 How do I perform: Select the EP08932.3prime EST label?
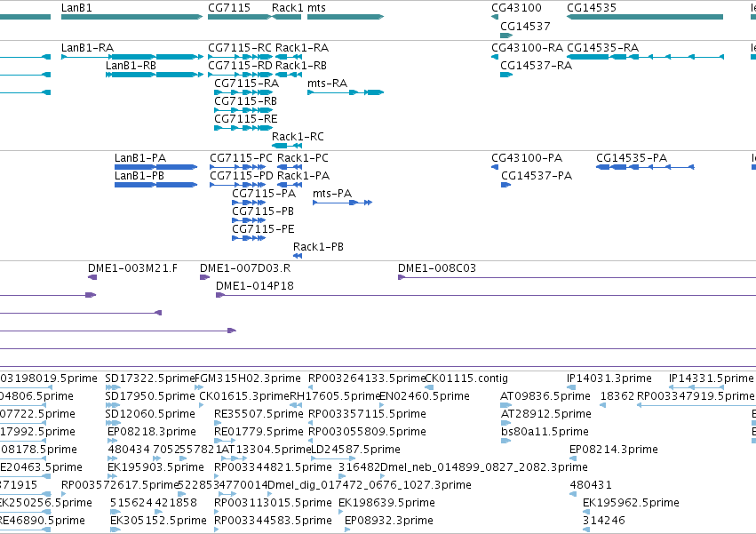[389, 521]
